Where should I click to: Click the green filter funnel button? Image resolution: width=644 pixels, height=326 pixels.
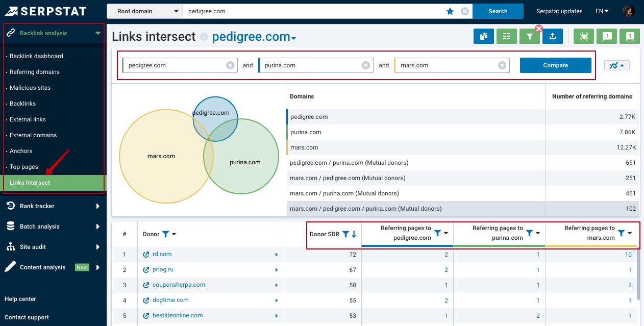530,36
